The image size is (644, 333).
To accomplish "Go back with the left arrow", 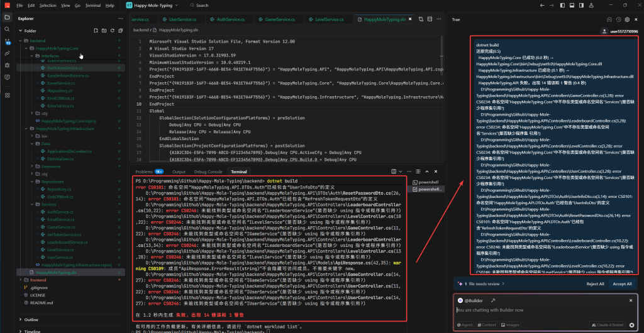I will click(542, 5).
